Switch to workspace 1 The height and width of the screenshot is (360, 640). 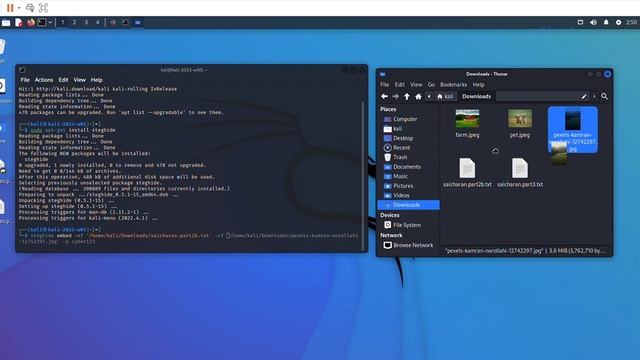(x=62, y=22)
